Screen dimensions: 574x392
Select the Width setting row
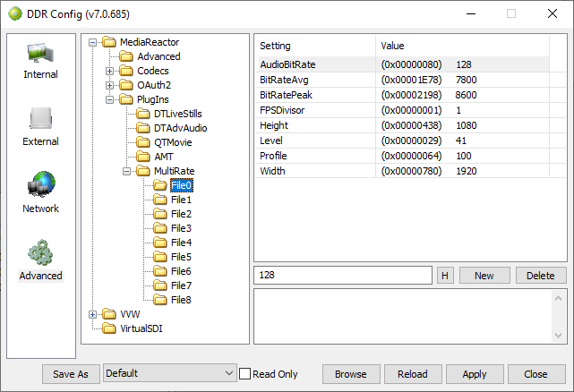coord(404,171)
